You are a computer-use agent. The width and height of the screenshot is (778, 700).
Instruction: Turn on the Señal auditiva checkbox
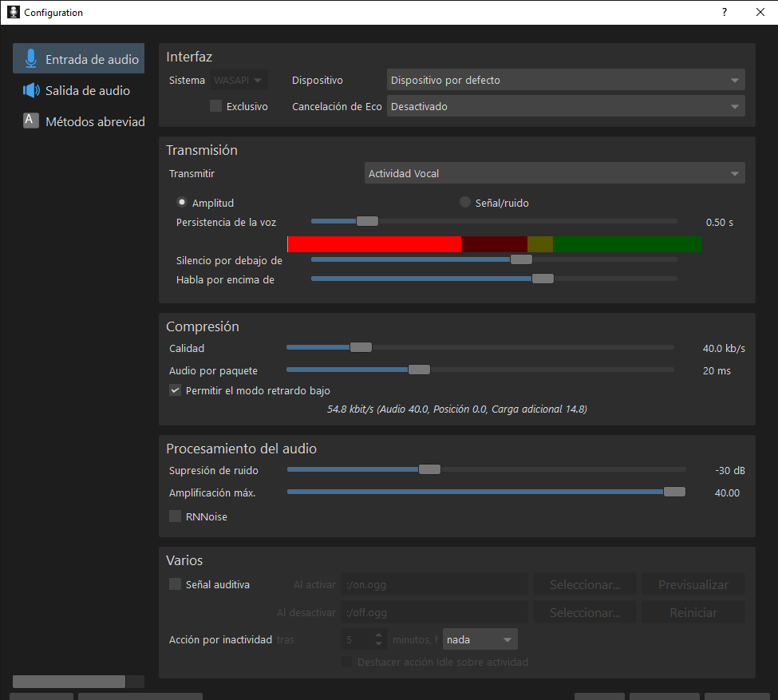[x=176, y=584]
